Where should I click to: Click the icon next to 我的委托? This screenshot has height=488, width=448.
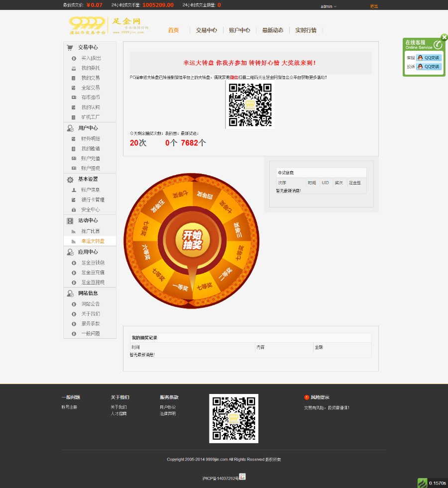[x=74, y=68]
